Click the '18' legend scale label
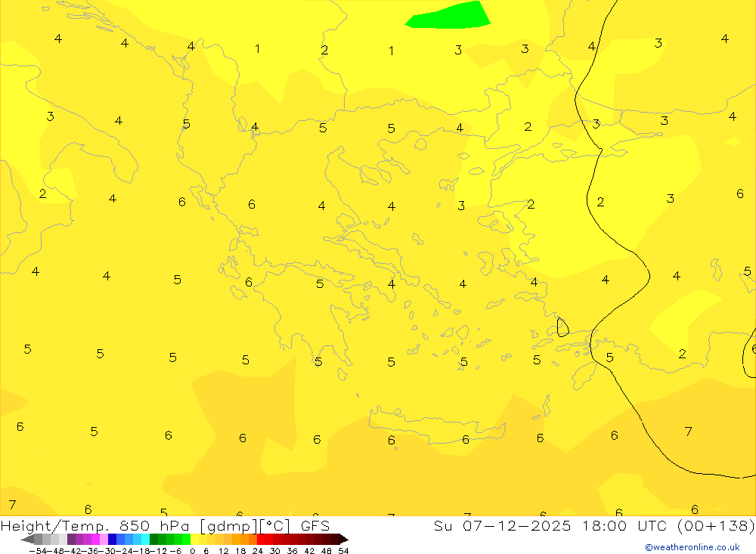Screen dimensions: 756x554 click(x=240, y=551)
